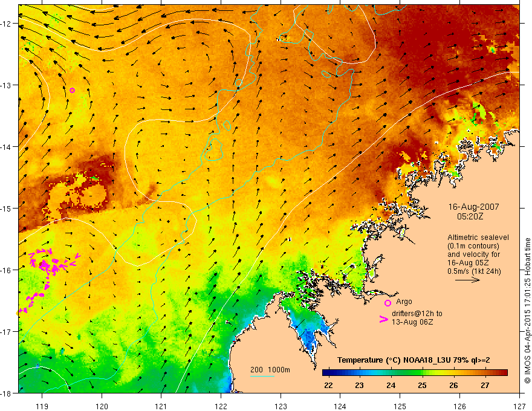Click longitude axis label 127
This screenshot has height=411, width=532.
pyautogui.click(x=519, y=406)
